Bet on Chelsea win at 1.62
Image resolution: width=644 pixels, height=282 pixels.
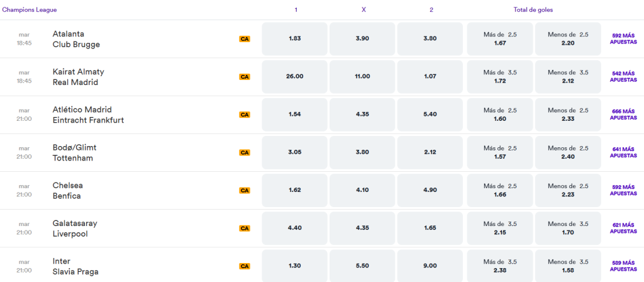[294, 190]
